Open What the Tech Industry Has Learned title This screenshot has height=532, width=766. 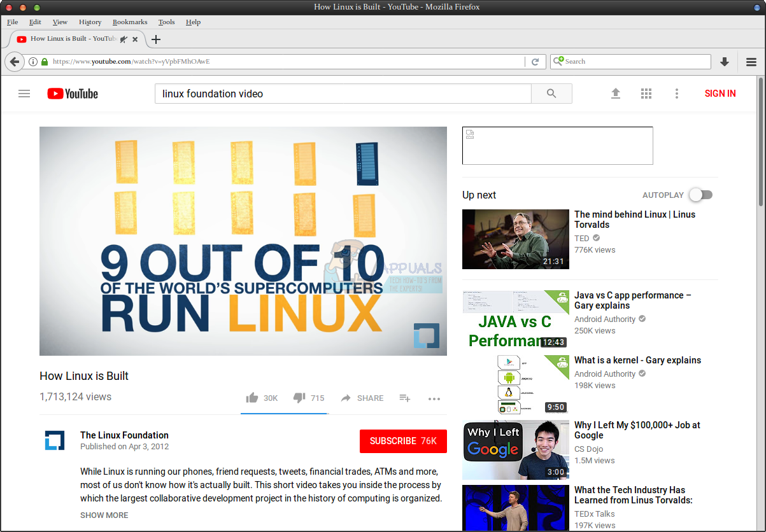(x=634, y=495)
